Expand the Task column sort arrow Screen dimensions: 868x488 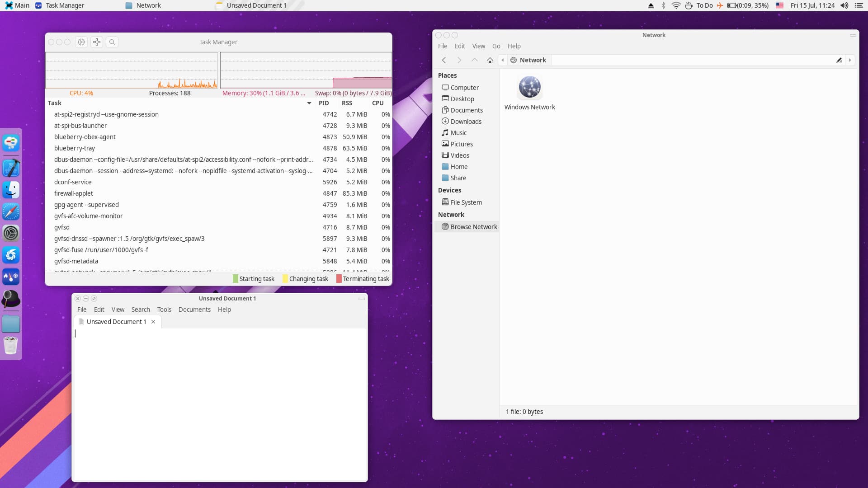click(309, 103)
